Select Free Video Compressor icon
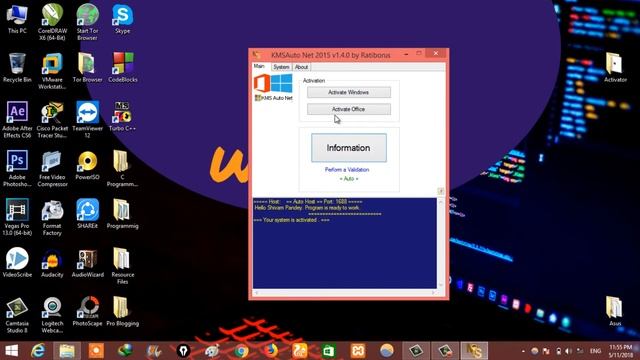Image resolution: width=640 pixels, height=360 pixels. point(52,169)
